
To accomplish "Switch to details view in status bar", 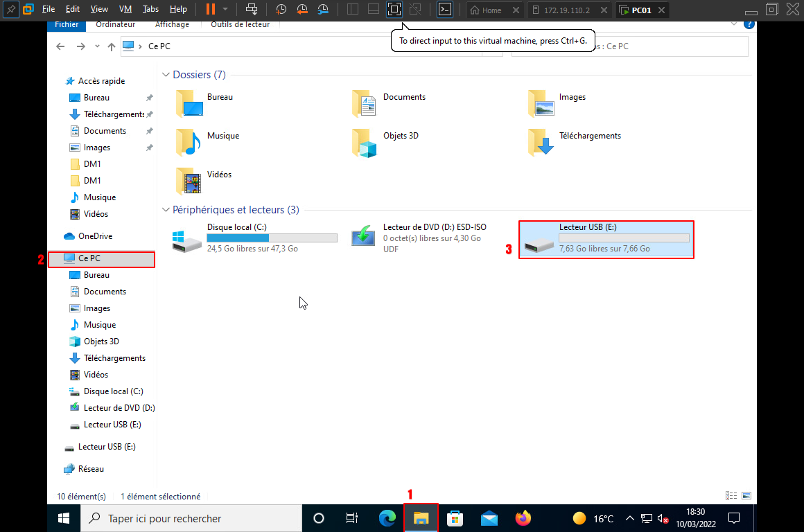I will coord(731,496).
